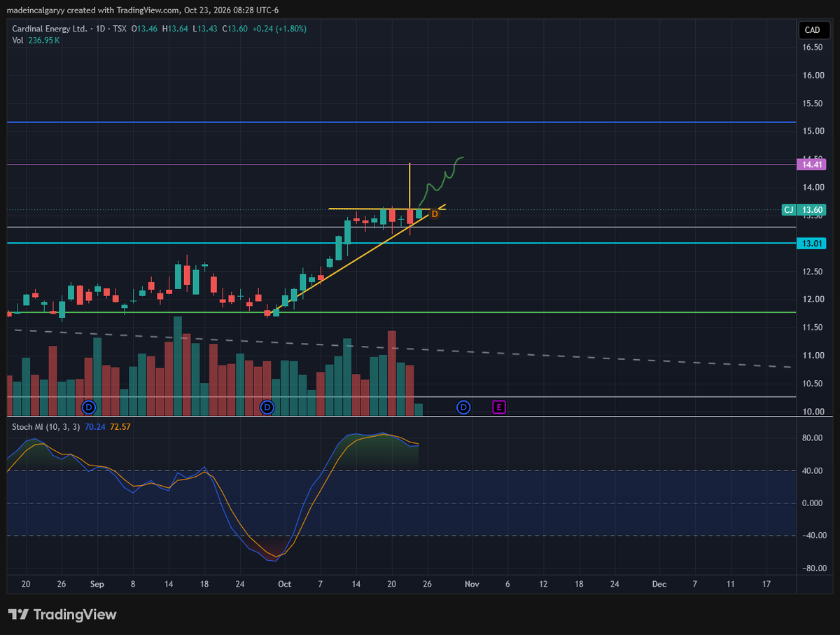Click the Sep label on time axis

point(97,583)
